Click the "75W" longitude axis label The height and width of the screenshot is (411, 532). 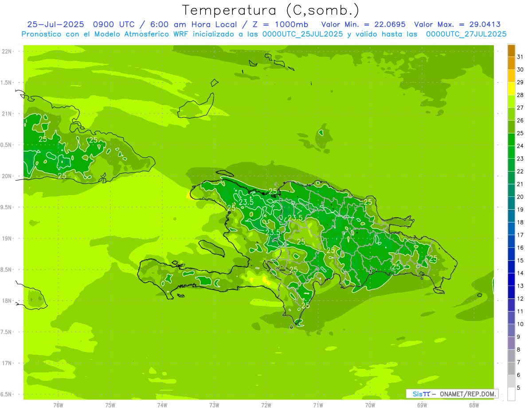(x=110, y=405)
